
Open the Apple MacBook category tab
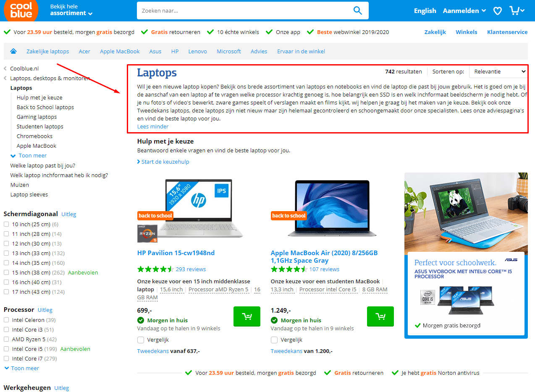coord(120,51)
